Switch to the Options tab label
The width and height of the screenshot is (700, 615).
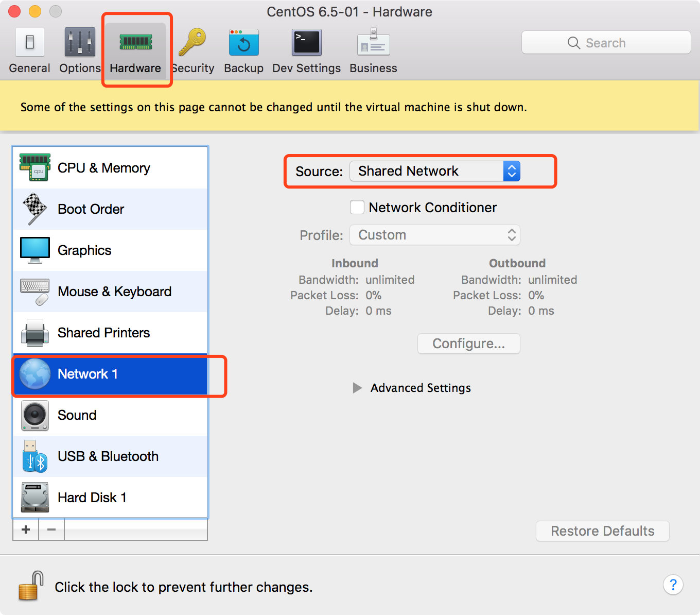coord(80,68)
